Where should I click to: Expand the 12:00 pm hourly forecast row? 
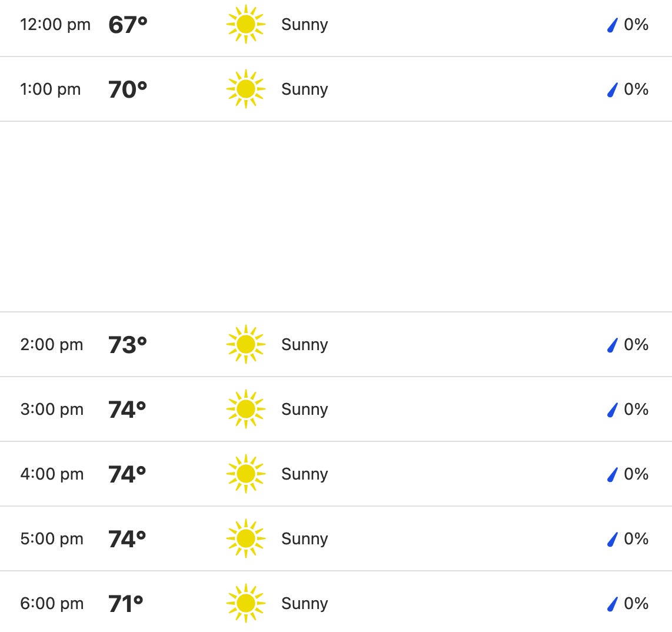[55, 25]
